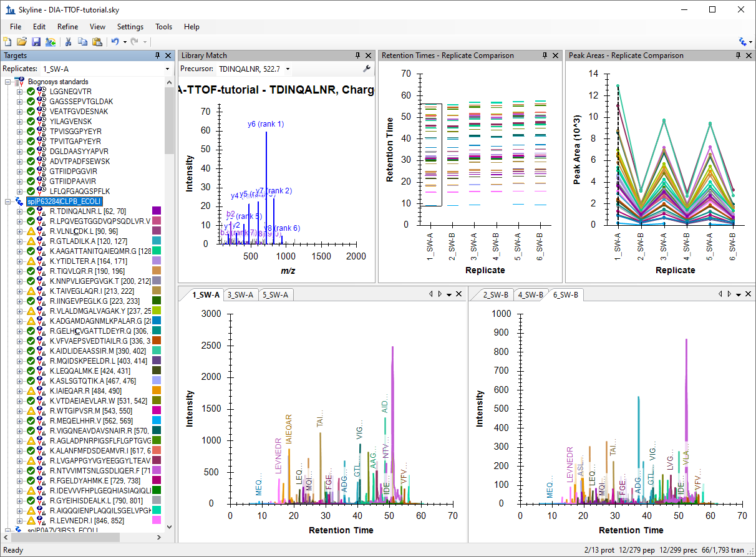Click the protein icon beside sp|P63284|CLPB_ECOLI

click(x=19, y=201)
